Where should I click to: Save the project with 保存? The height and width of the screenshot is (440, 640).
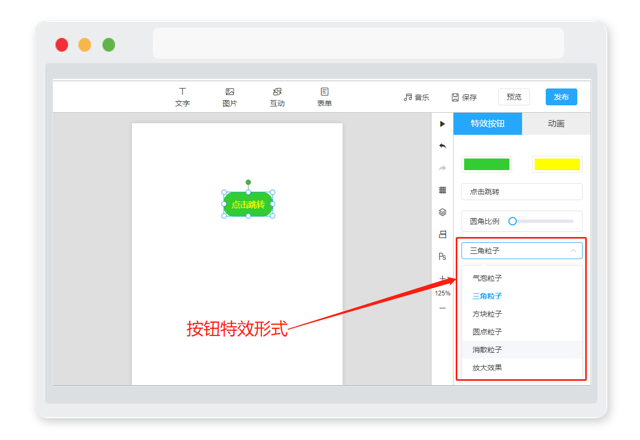pyautogui.click(x=464, y=97)
